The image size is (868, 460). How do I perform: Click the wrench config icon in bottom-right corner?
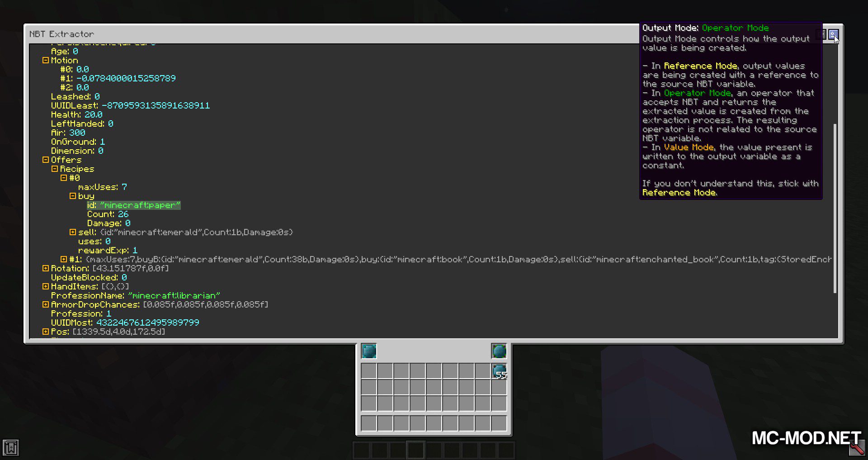(x=856, y=448)
